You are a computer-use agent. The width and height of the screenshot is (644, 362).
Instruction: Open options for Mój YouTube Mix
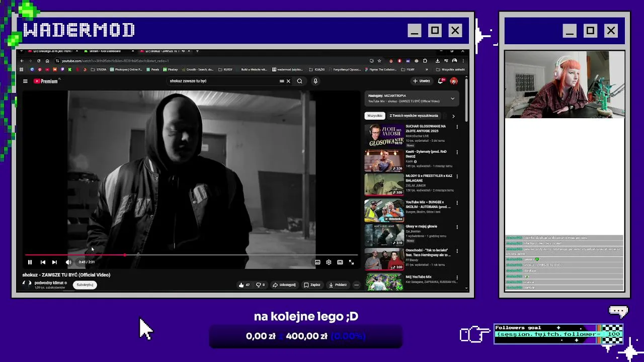click(x=457, y=278)
